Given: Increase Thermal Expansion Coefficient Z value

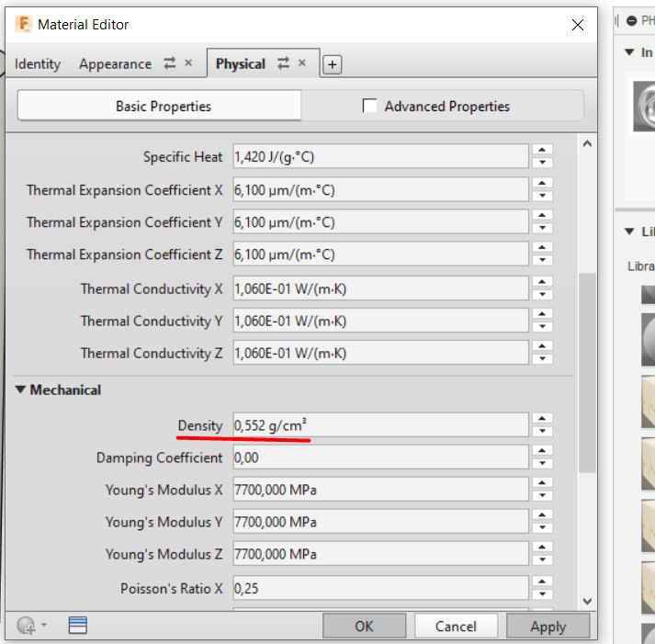Looking at the screenshot, I should (x=542, y=248).
